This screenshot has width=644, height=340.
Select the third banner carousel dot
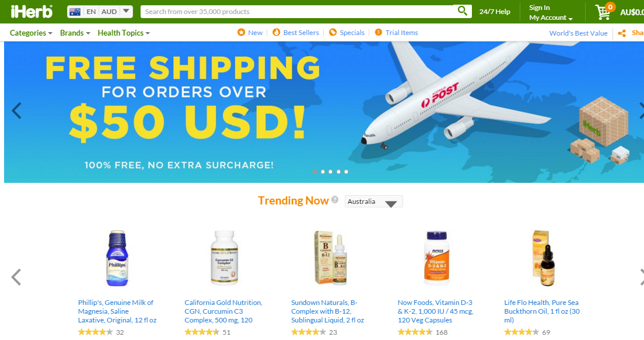click(330, 172)
